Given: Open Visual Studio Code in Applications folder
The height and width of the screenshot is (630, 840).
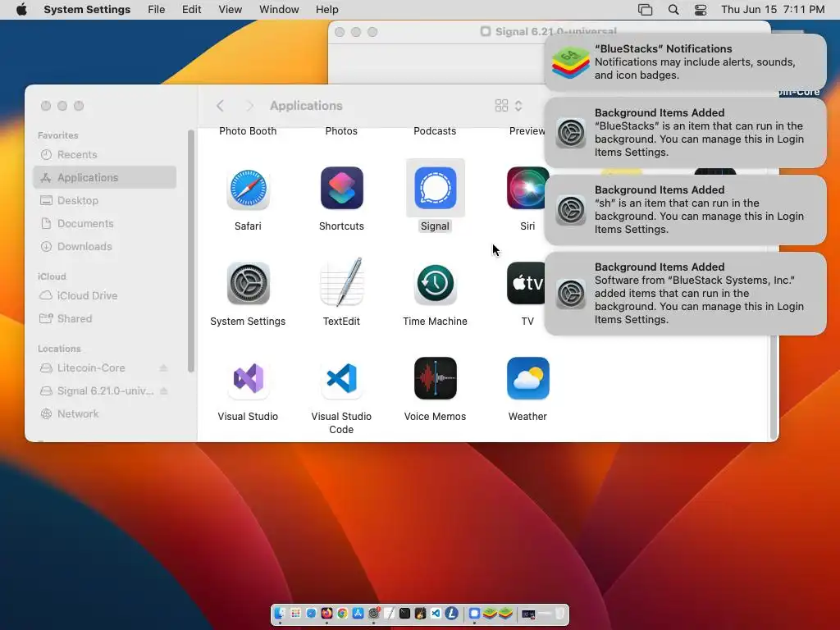Looking at the screenshot, I should [341, 378].
